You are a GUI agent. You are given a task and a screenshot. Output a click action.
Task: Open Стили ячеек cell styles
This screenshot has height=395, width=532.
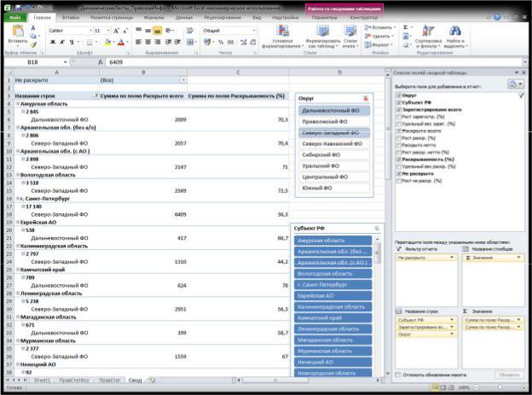click(350, 37)
